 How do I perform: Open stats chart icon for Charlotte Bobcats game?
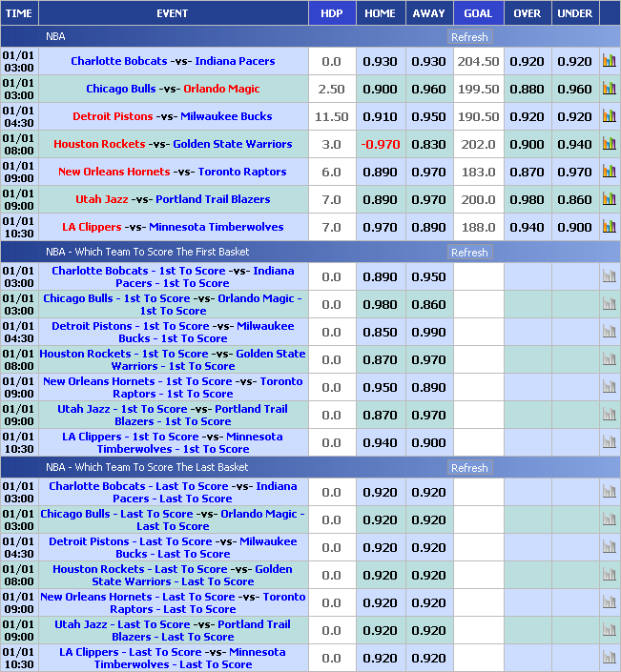tap(609, 61)
